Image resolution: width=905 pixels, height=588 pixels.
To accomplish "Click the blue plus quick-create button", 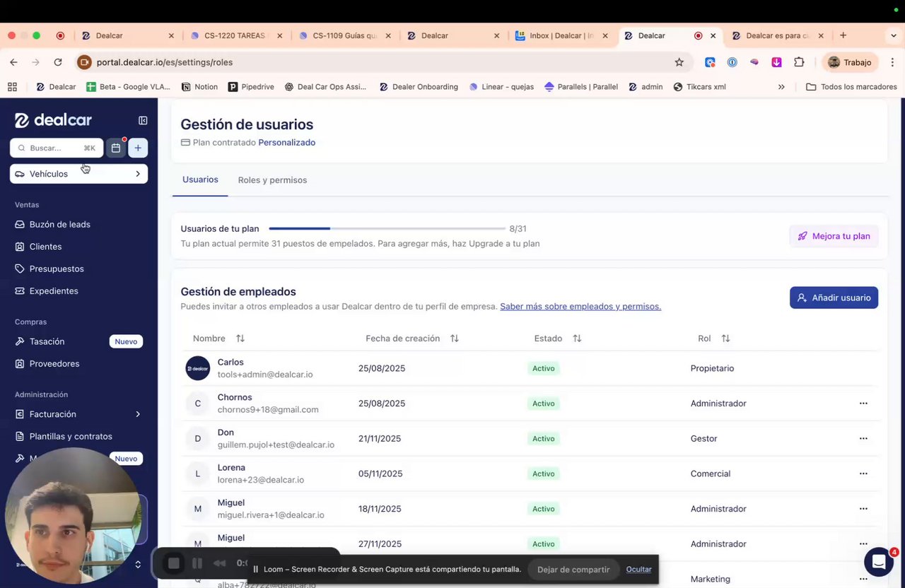I will point(138,148).
